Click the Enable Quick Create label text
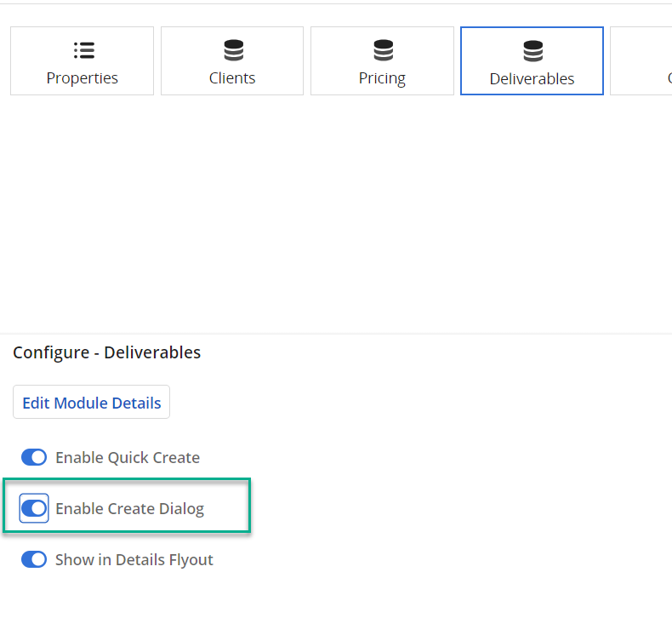The height and width of the screenshot is (618, 672). (128, 458)
